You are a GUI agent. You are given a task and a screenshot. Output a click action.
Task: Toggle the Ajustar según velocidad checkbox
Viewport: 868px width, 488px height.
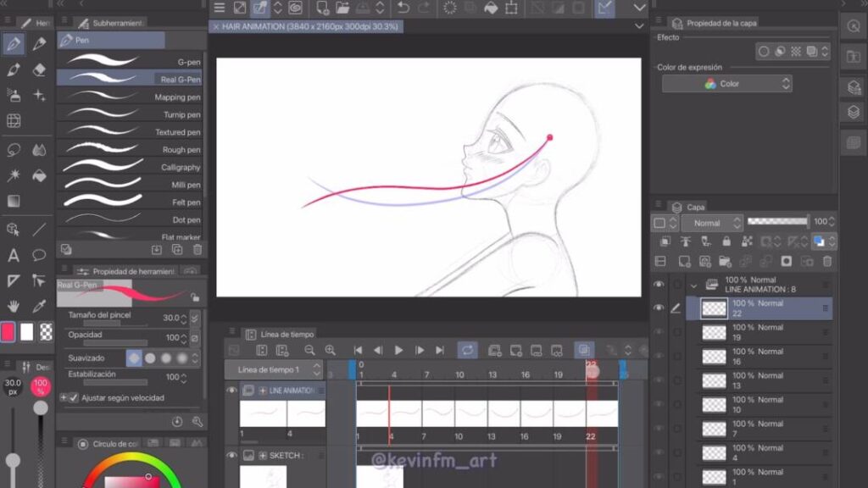tap(74, 398)
